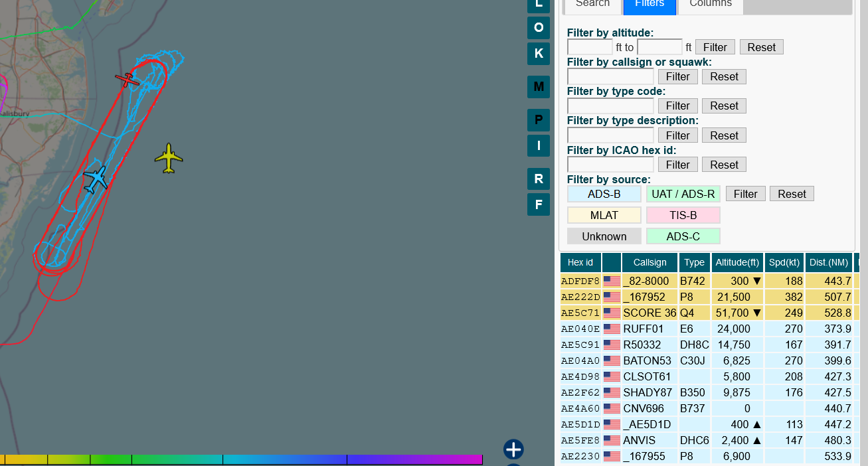The image size is (868, 466).
Task: Select the red aircraft on the map
Action: (126, 80)
